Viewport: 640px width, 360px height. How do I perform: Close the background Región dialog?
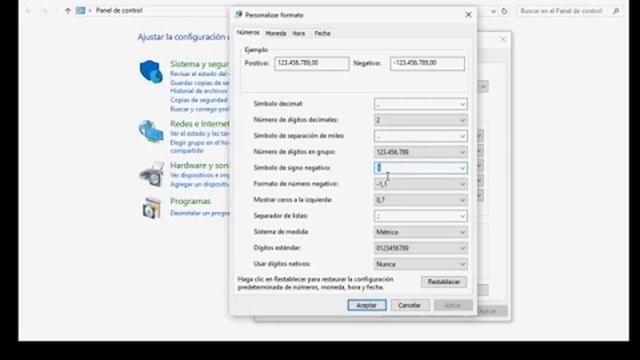pyautogui.click(x=503, y=39)
